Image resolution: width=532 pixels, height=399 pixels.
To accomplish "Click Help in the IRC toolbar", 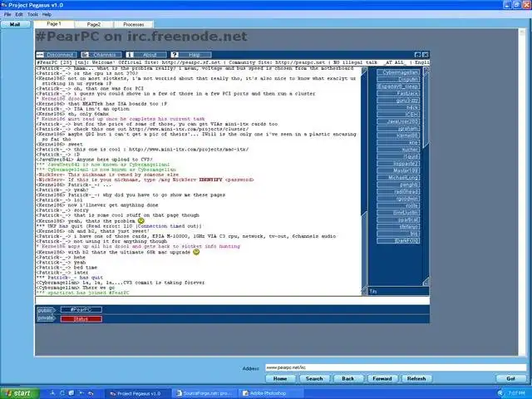I will tap(191, 55).
